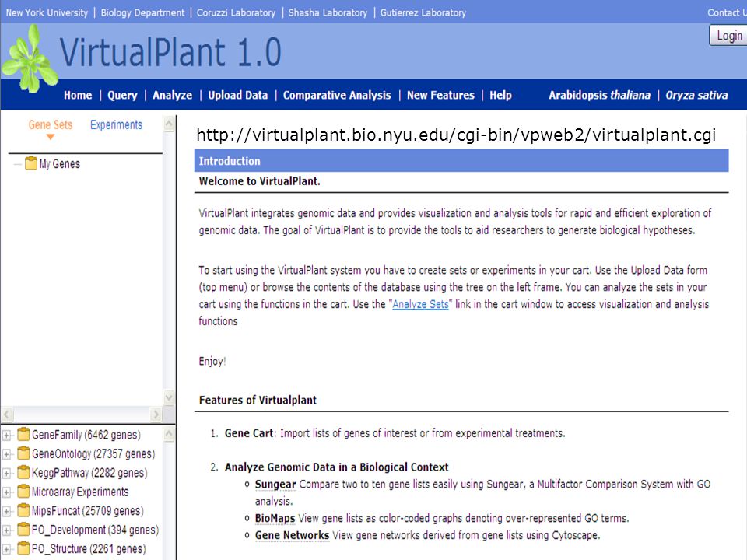Open the Contact Us link
Image resolution: width=747 pixels, height=560 pixels.
[727, 13]
